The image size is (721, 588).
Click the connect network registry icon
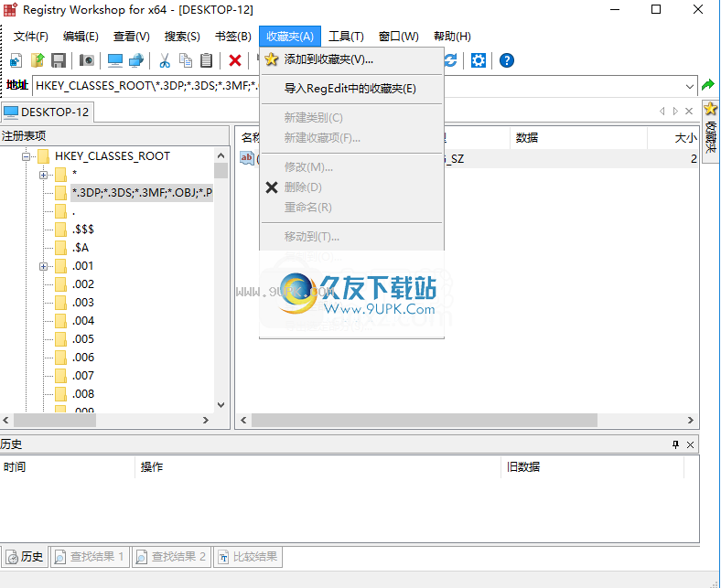(136, 60)
